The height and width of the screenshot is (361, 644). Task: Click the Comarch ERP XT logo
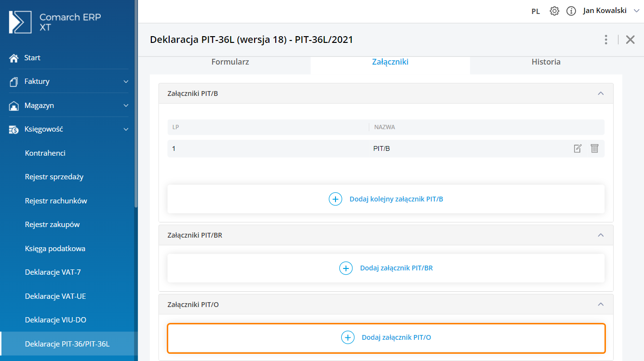click(x=55, y=23)
